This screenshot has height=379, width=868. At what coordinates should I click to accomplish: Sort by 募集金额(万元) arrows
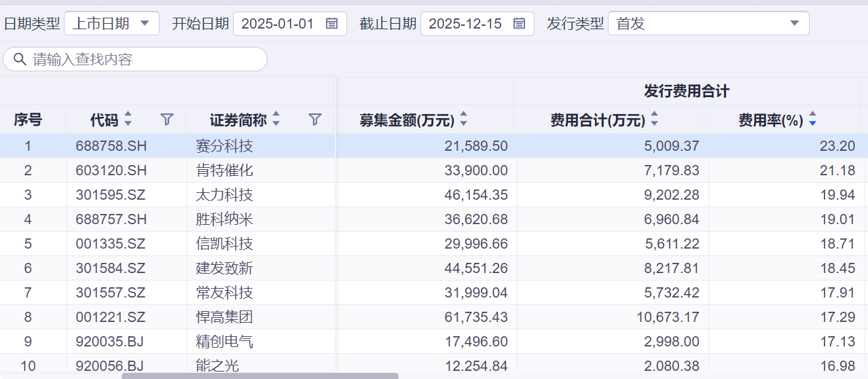pos(463,120)
